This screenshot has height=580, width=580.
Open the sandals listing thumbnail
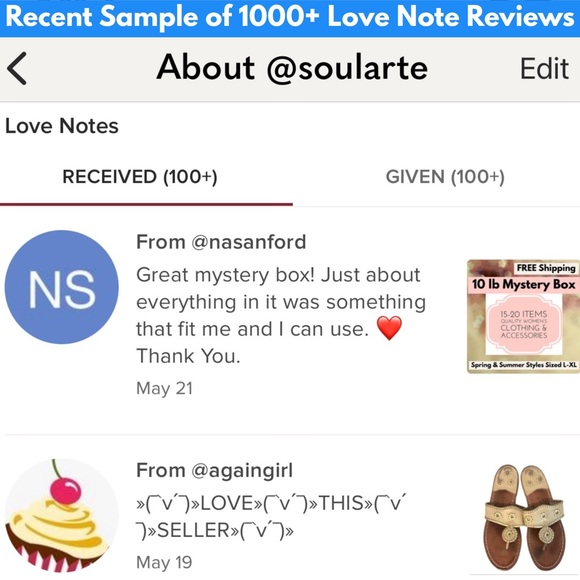(525, 516)
